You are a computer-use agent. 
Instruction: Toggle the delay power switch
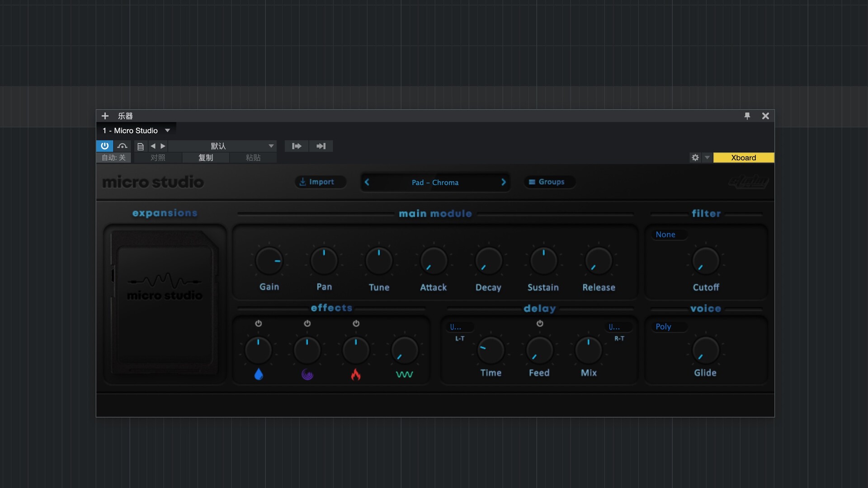540,324
